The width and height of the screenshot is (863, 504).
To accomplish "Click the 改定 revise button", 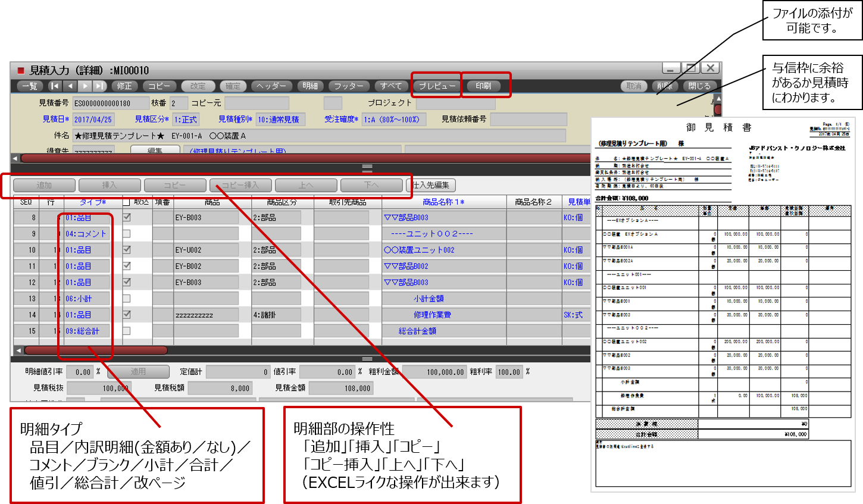I will pos(198,86).
